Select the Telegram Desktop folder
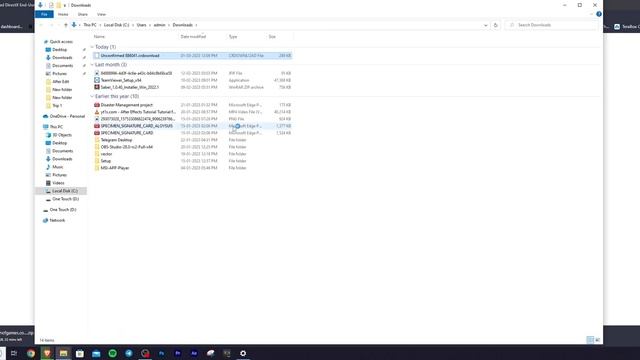This screenshot has height=360, width=640. click(192, 140)
